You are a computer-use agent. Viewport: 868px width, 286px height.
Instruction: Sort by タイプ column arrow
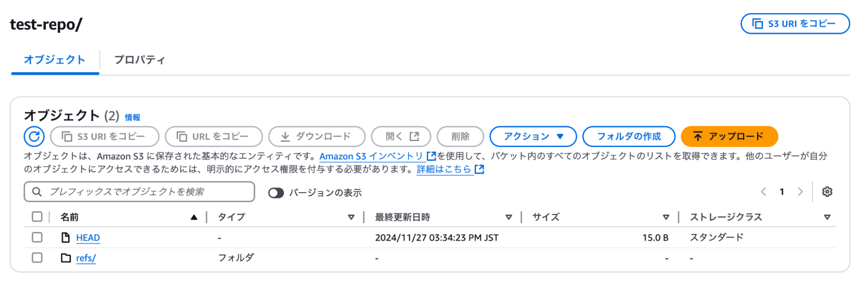(x=351, y=217)
